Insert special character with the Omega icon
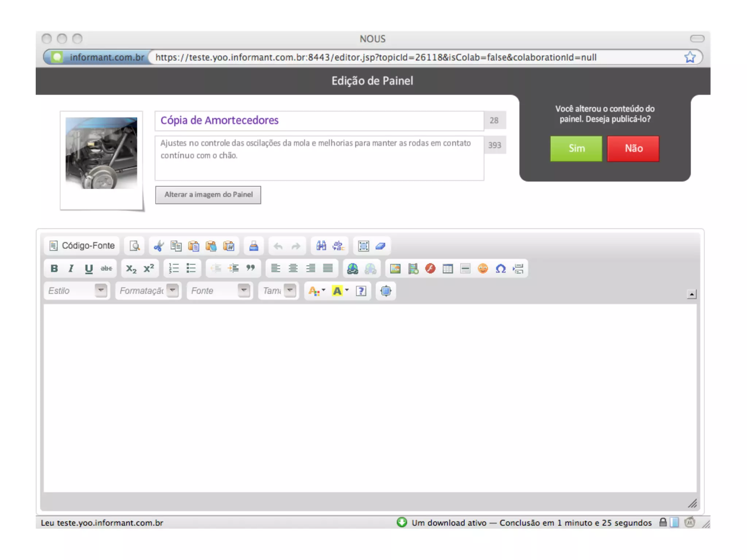Screen dimensions: 747x560 pyautogui.click(x=500, y=269)
